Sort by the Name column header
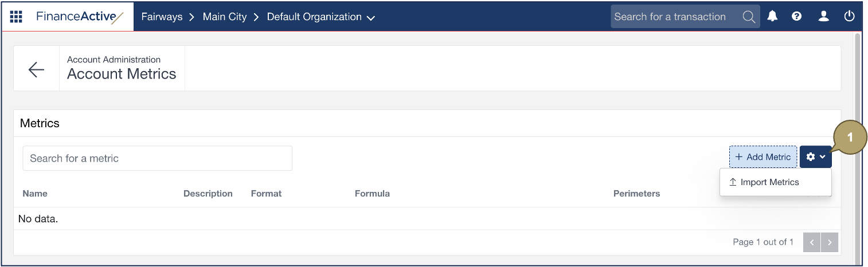The image size is (868, 267). pyautogui.click(x=35, y=194)
